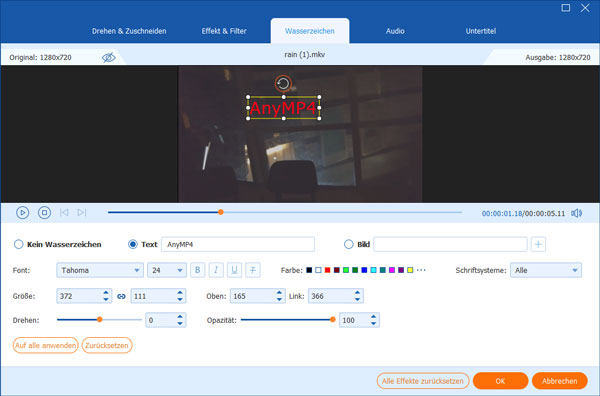Switch to the Effekt & Filter tab
This screenshot has height=396, width=600.
224,31
